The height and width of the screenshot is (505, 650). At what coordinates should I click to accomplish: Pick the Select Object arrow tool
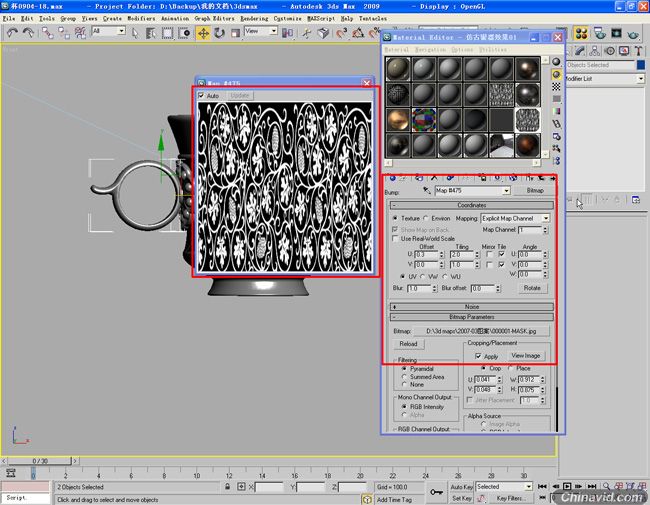(x=135, y=33)
